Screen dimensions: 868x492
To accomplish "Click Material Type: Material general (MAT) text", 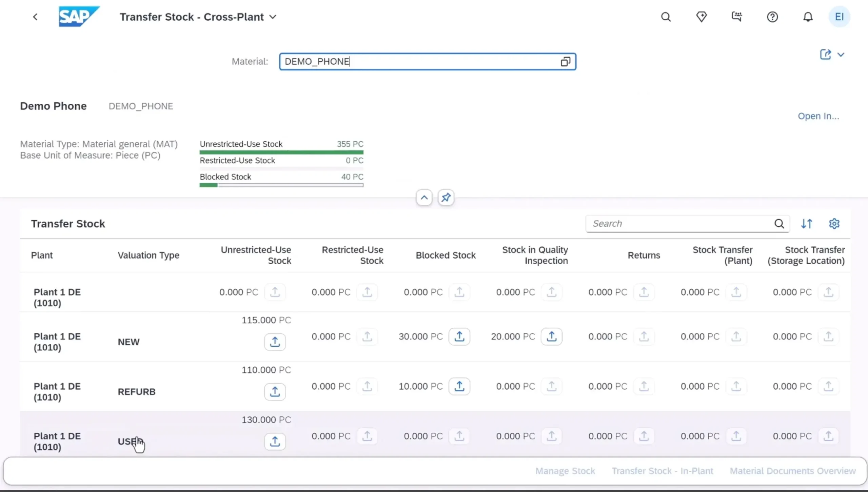I will (x=99, y=144).
